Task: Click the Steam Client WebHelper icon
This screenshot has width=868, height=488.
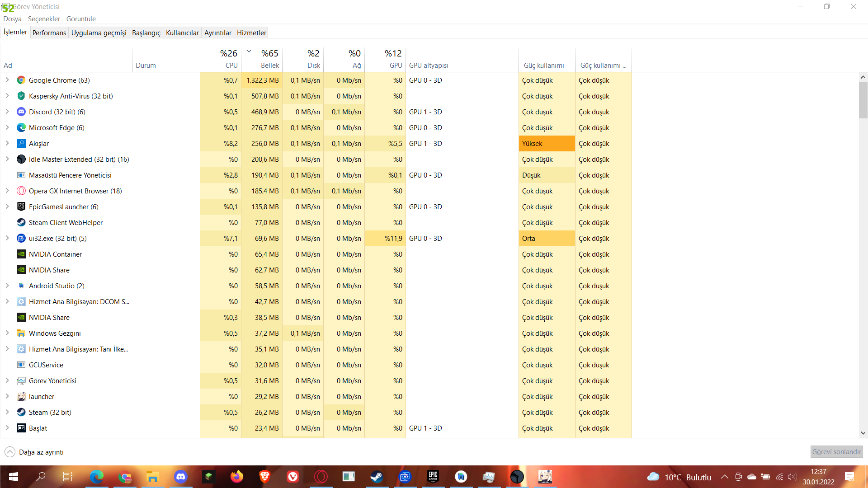Action: (21, 223)
